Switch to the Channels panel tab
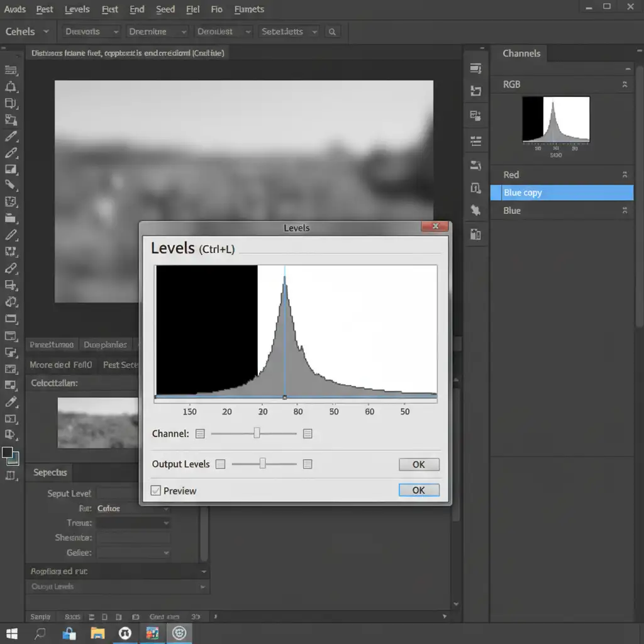644x644 pixels. point(521,53)
